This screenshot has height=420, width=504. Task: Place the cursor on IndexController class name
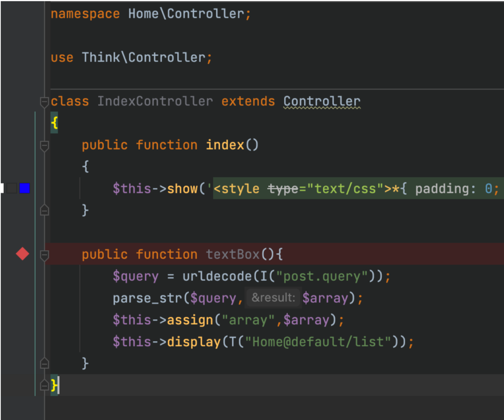(x=155, y=102)
